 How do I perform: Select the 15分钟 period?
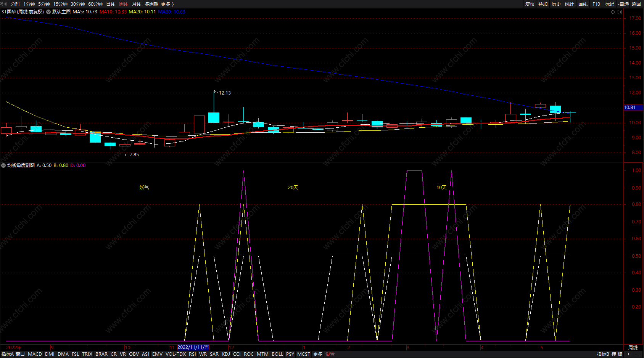pos(60,4)
